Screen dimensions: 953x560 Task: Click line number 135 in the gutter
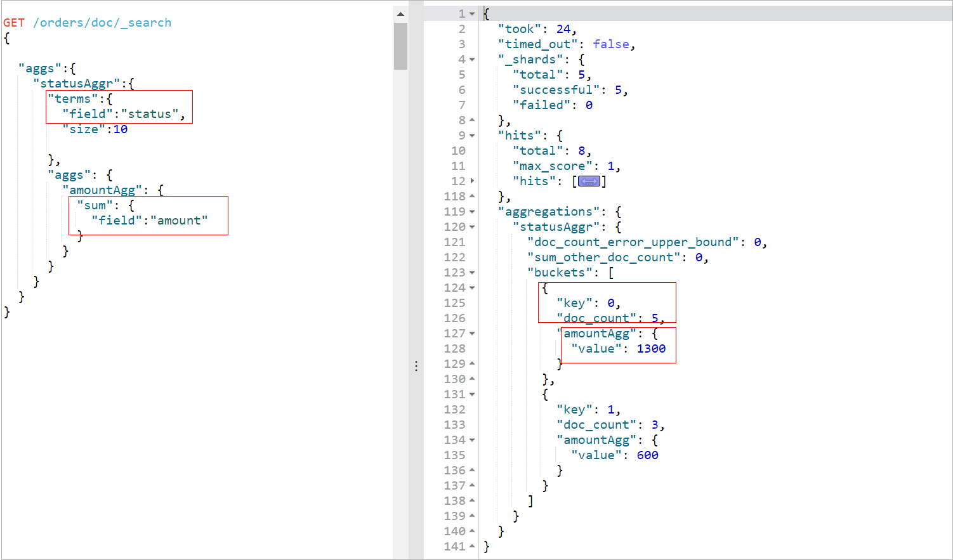pos(455,455)
